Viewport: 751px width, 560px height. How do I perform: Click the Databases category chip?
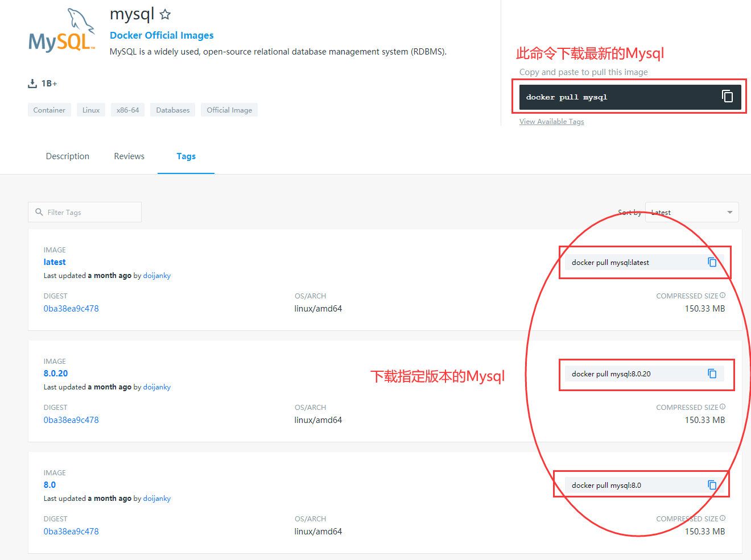pos(173,110)
